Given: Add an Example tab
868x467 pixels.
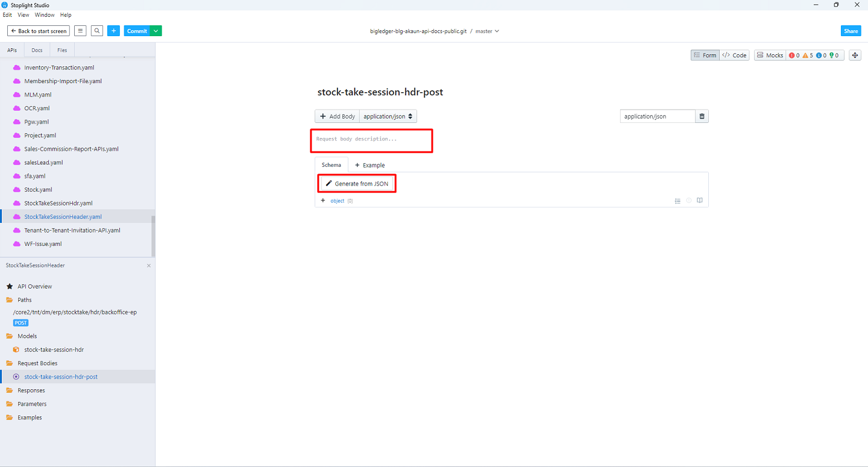Looking at the screenshot, I should coord(370,165).
